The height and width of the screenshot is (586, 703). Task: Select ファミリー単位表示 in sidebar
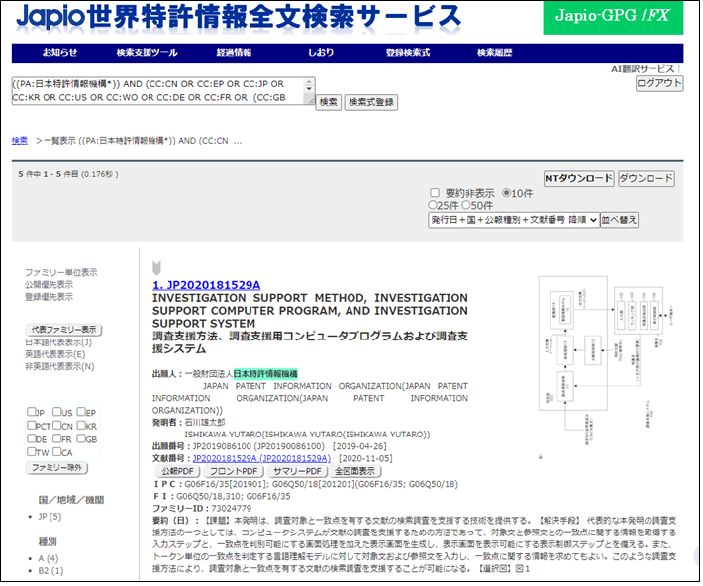[61, 273]
